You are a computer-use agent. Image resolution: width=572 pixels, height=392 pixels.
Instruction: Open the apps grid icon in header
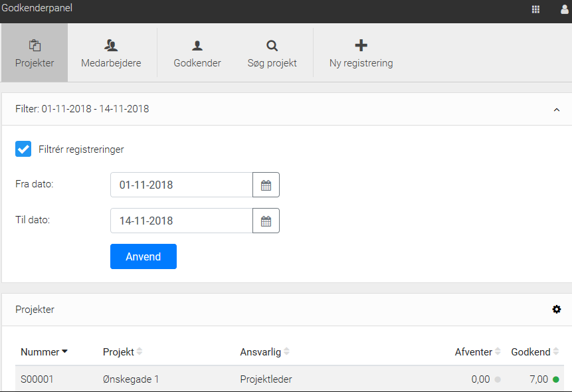pos(535,10)
